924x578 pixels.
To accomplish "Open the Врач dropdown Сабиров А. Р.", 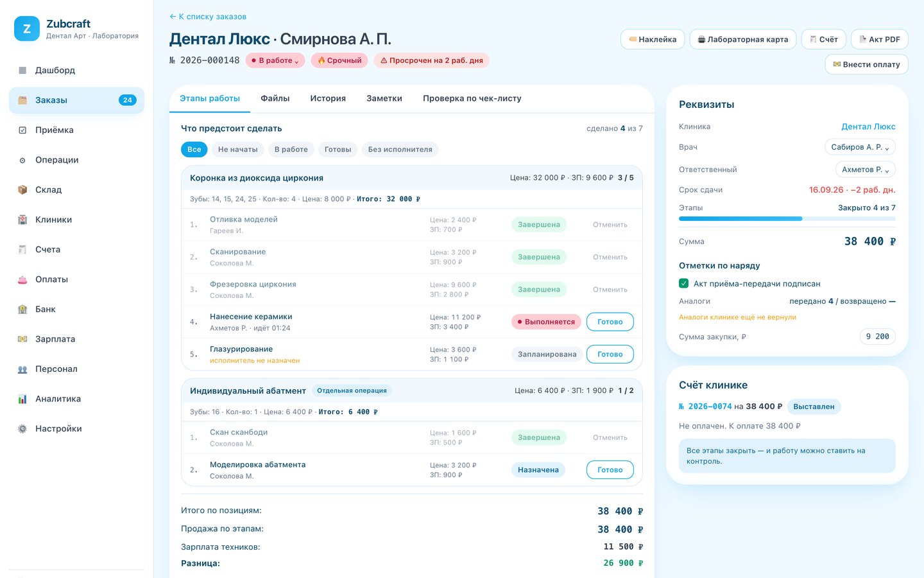I will pyautogui.click(x=860, y=147).
